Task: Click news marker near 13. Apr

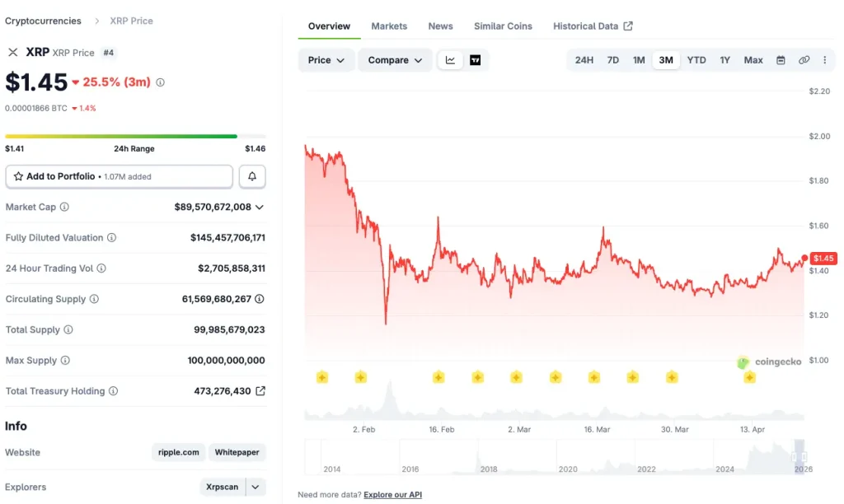Action: pyautogui.click(x=750, y=378)
